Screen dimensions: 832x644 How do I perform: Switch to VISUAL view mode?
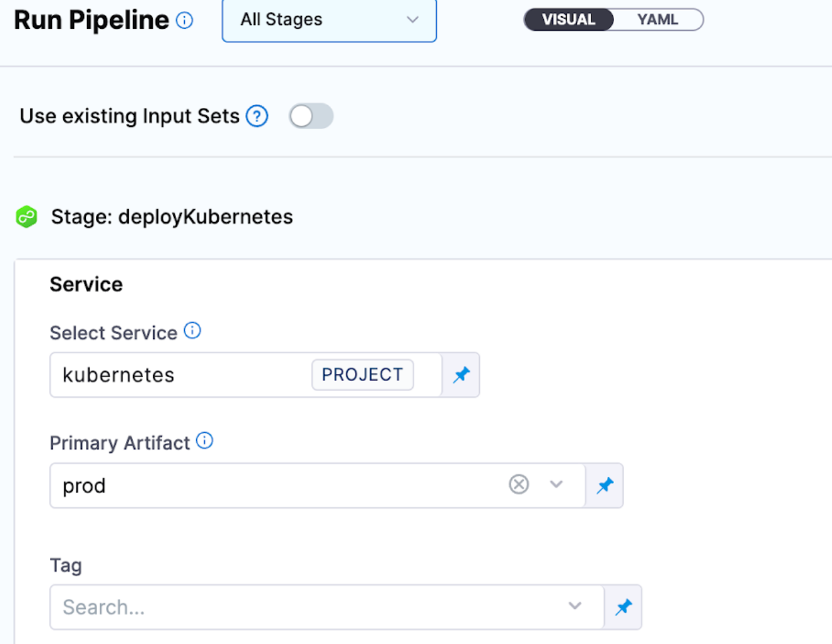tap(568, 19)
